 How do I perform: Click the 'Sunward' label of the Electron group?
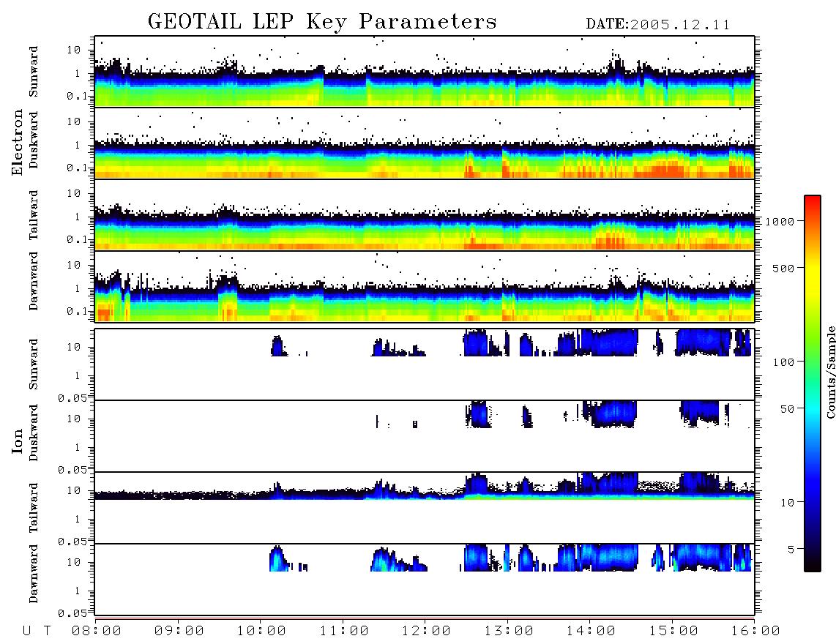pyautogui.click(x=34, y=72)
